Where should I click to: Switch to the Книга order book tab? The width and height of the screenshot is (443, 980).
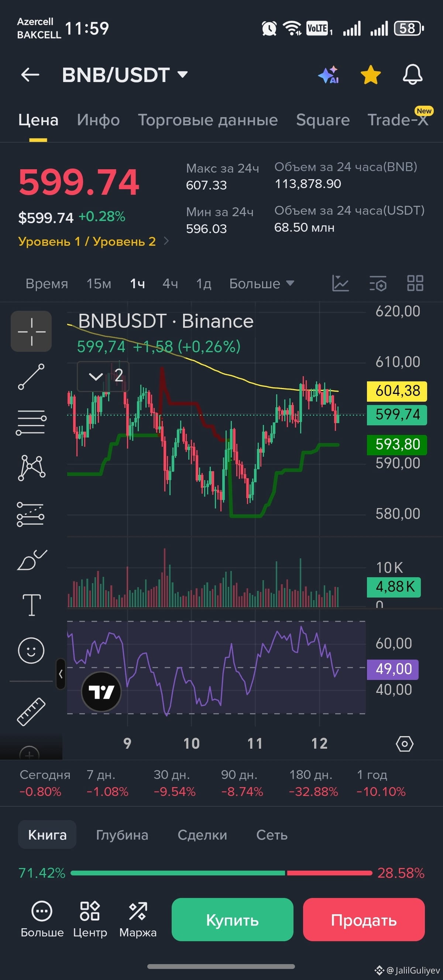pyautogui.click(x=47, y=835)
